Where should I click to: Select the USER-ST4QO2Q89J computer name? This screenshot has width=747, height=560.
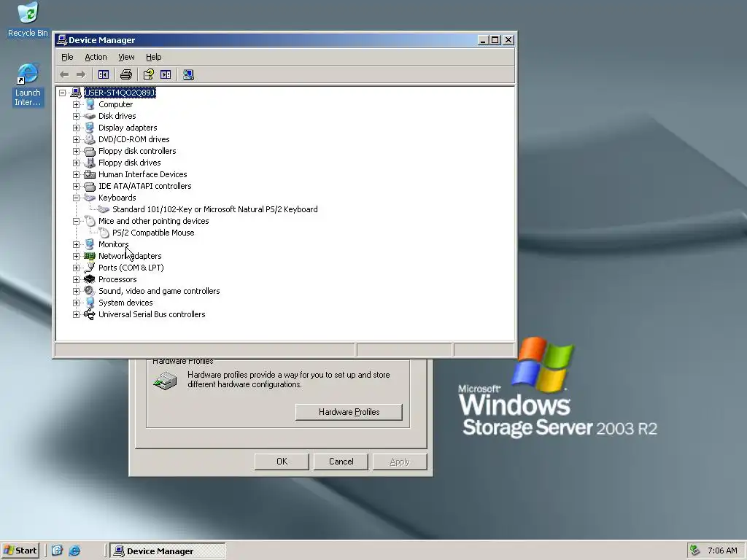coord(120,93)
